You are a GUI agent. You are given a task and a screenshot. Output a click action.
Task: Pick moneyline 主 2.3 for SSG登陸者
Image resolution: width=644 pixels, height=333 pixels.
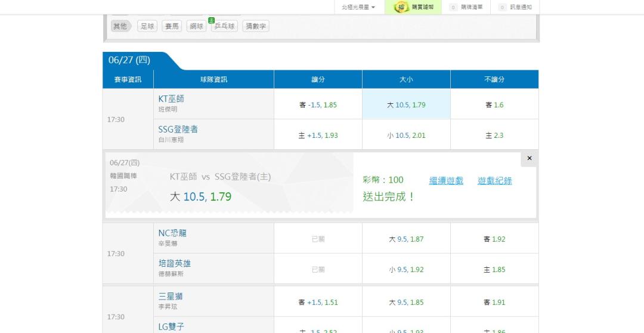494,135
